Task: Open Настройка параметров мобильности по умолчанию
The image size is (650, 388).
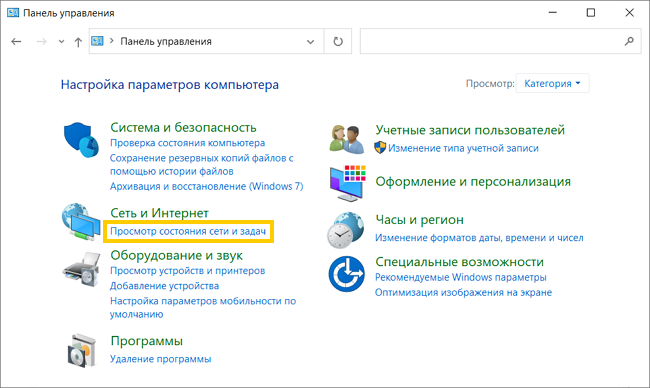Action: pyautogui.click(x=203, y=308)
